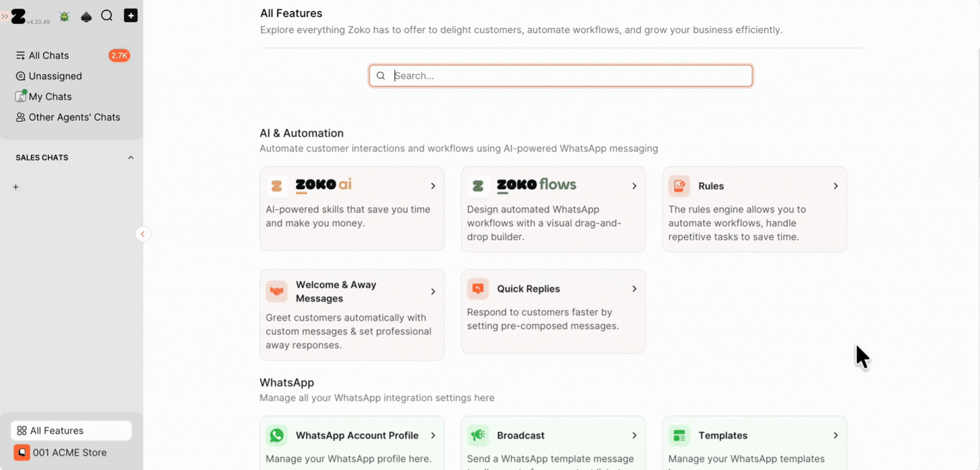Click the bug report icon in top bar
Screen dimensions: 980x470
pos(64,16)
